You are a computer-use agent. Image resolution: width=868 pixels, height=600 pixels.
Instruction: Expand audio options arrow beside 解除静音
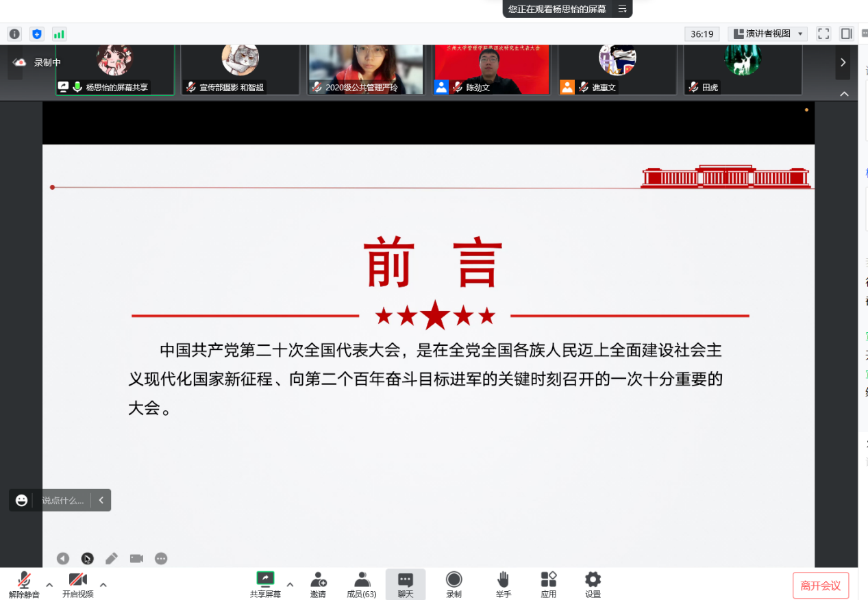49,584
